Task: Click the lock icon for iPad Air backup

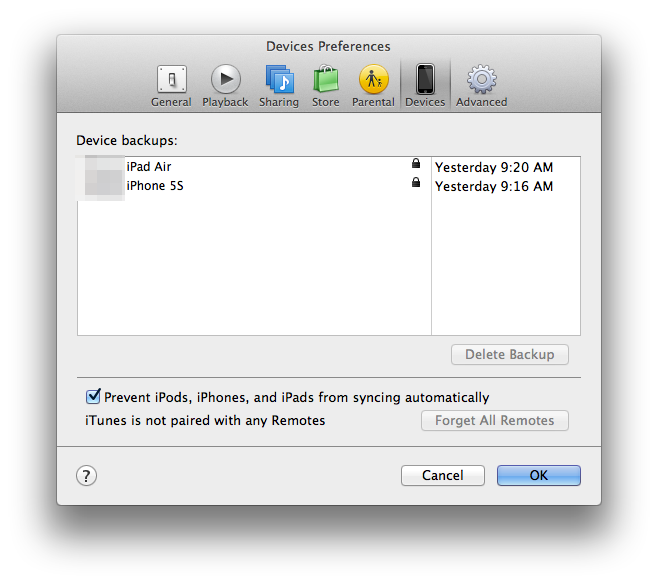Action: (x=416, y=163)
